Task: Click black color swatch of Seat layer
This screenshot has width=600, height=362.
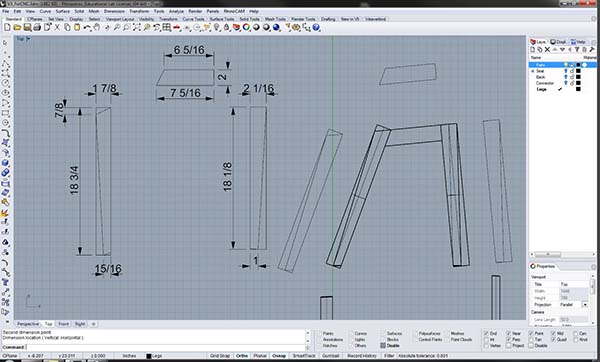Action: 579,71
